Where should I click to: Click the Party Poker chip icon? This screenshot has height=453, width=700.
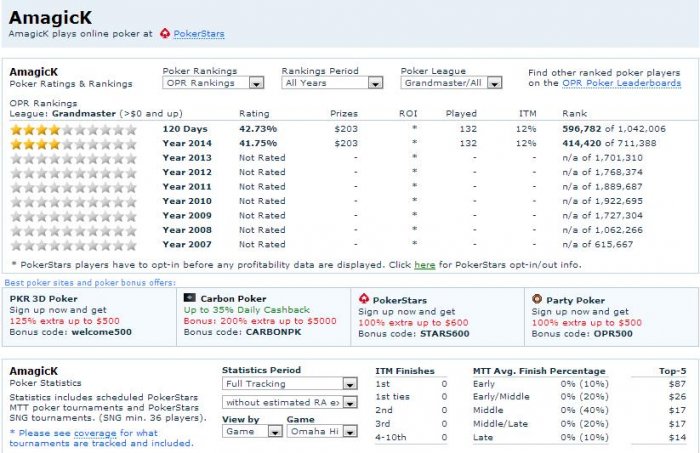[537, 299]
